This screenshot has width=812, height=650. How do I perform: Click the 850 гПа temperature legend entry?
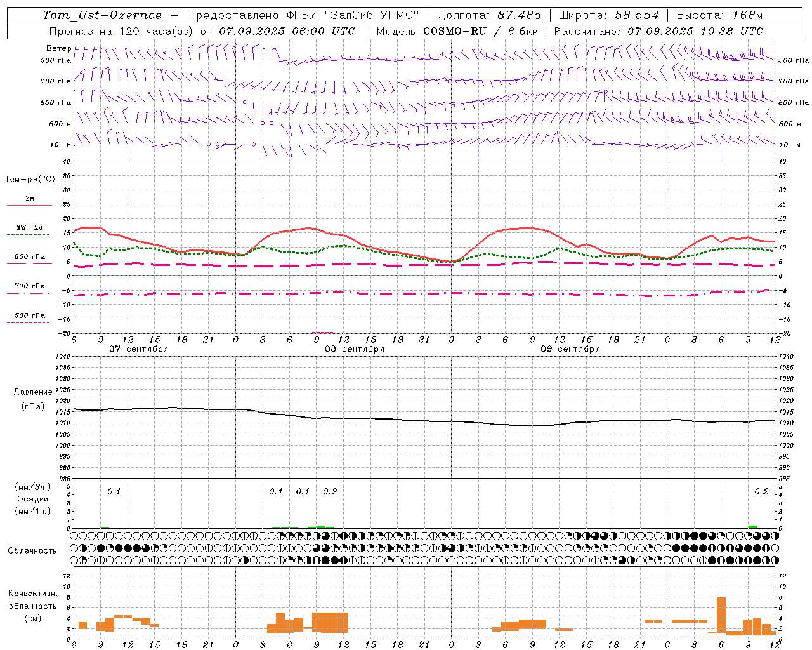(30, 257)
